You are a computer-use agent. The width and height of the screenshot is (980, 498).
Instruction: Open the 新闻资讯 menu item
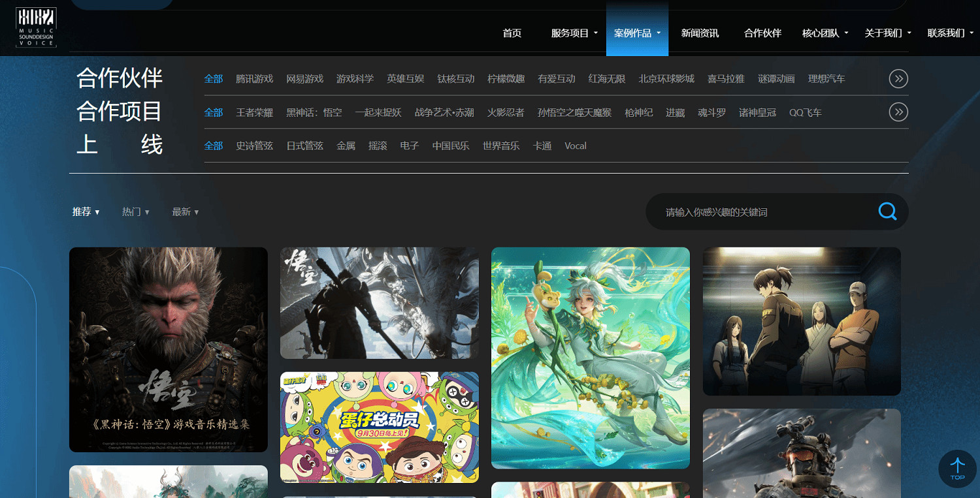tap(698, 32)
